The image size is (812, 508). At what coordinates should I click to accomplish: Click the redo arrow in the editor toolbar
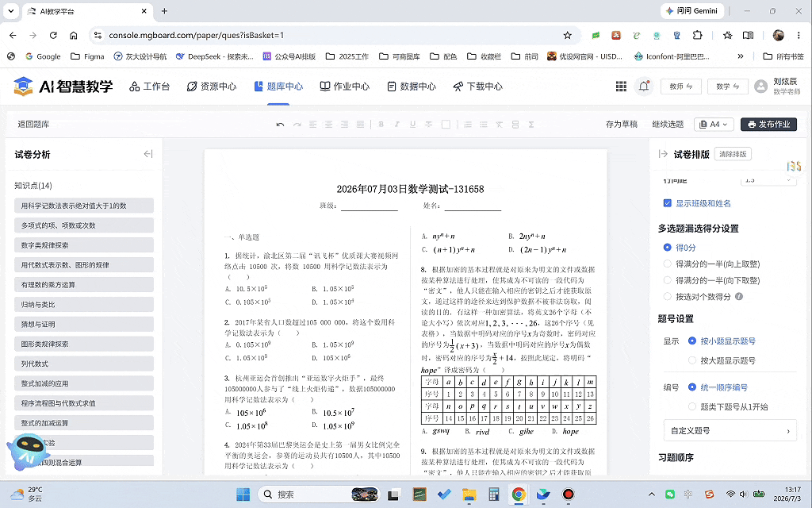(x=297, y=125)
